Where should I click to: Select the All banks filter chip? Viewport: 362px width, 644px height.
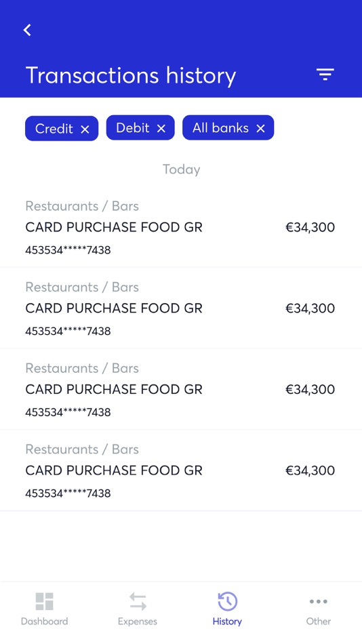(228, 127)
